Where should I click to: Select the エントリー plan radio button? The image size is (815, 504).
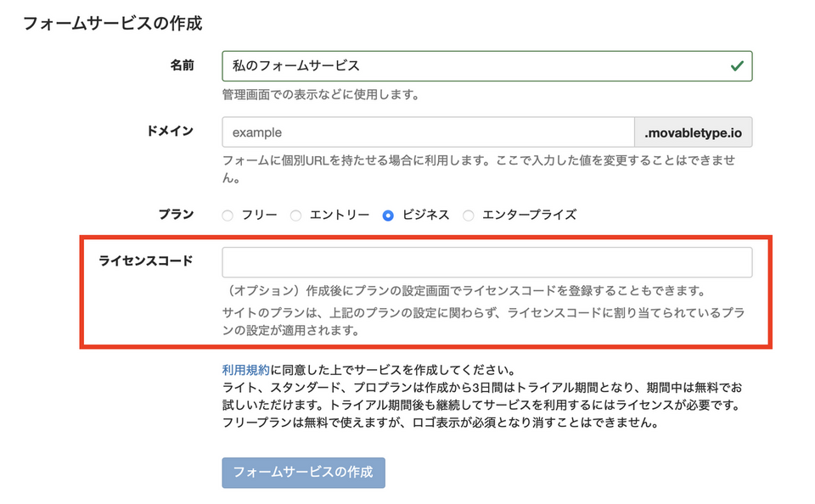tap(296, 216)
